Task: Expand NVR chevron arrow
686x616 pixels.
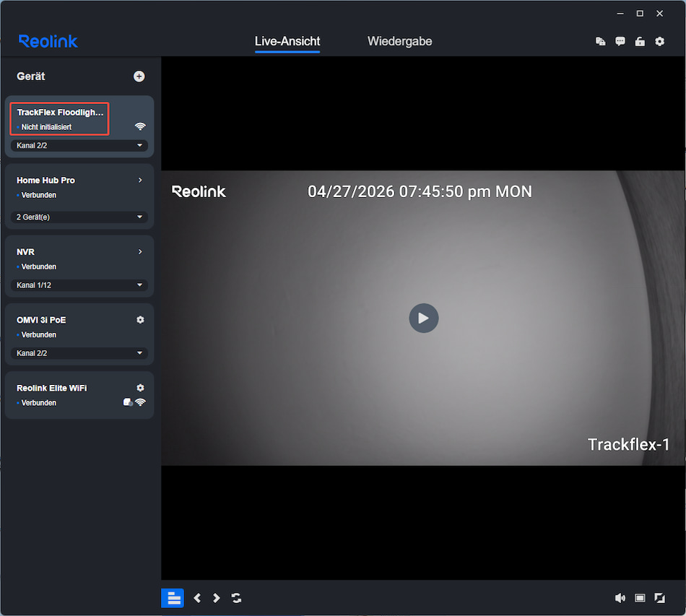Action: (140, 251)
